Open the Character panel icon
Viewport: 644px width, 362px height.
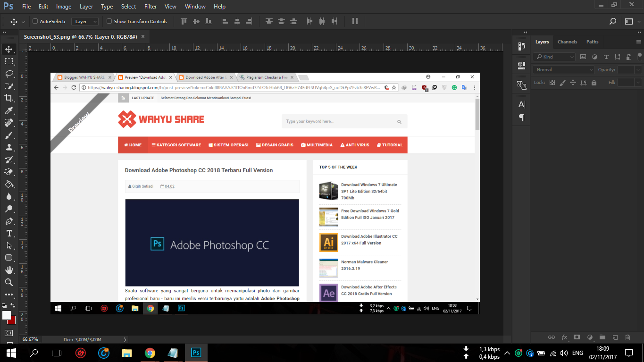(522, 104)
